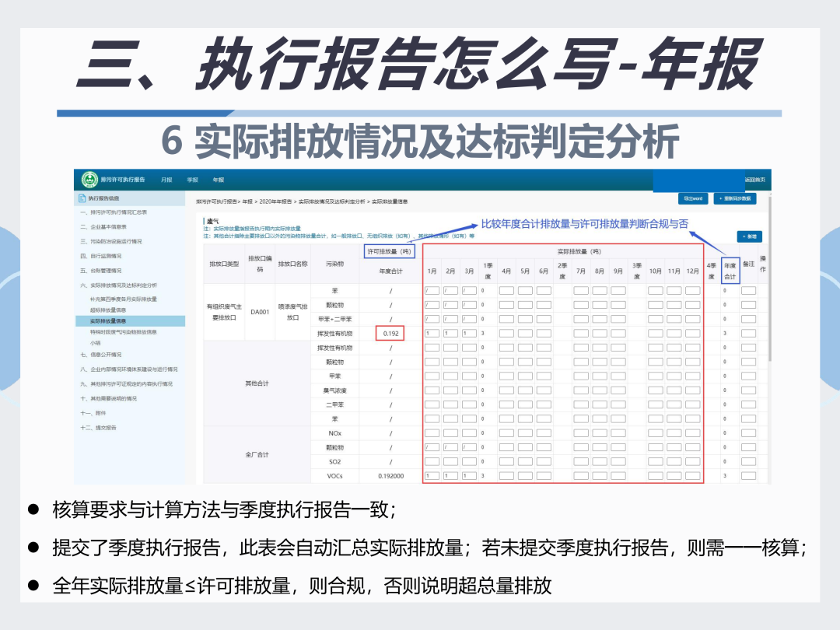
Task: Open the 年报 tab in top navigation
Action: pos(218,180)
